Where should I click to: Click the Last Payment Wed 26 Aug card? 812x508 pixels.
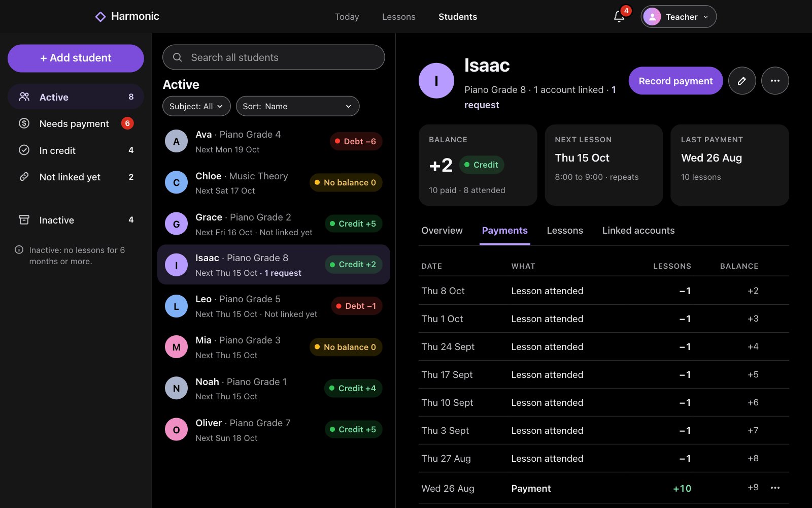click(729, 165)
